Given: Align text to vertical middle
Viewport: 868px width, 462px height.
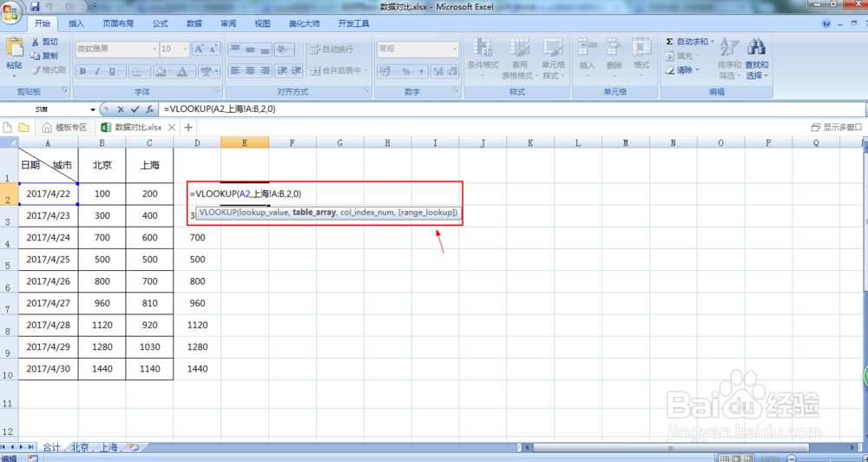Looking at the screenshot, I should tap(250, 49).
